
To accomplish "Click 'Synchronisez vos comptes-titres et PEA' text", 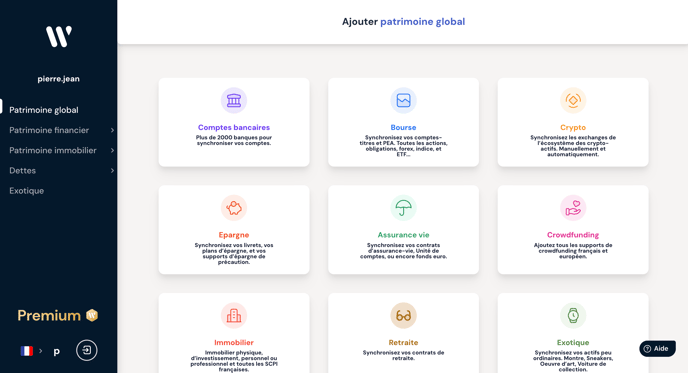I will 403,146.
